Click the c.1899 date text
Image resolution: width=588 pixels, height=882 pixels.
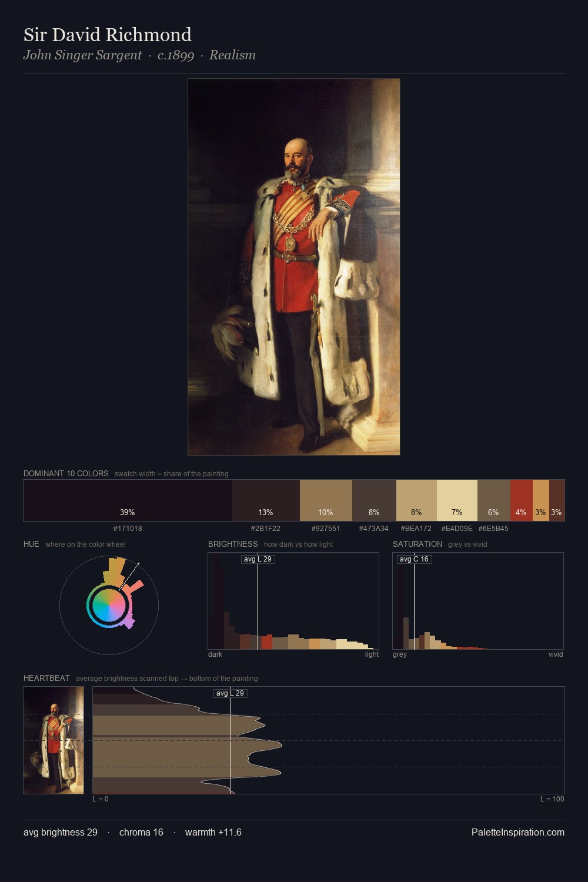tap(176, 55)
